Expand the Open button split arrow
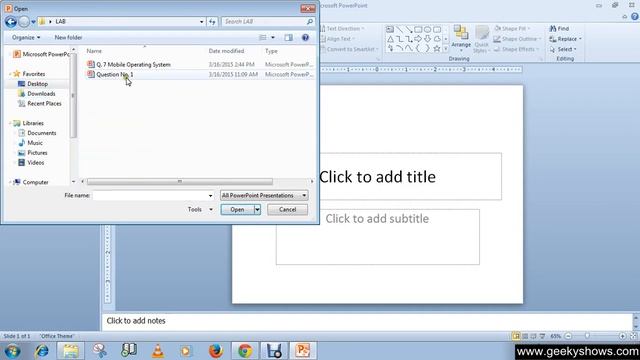 point(257,210)
